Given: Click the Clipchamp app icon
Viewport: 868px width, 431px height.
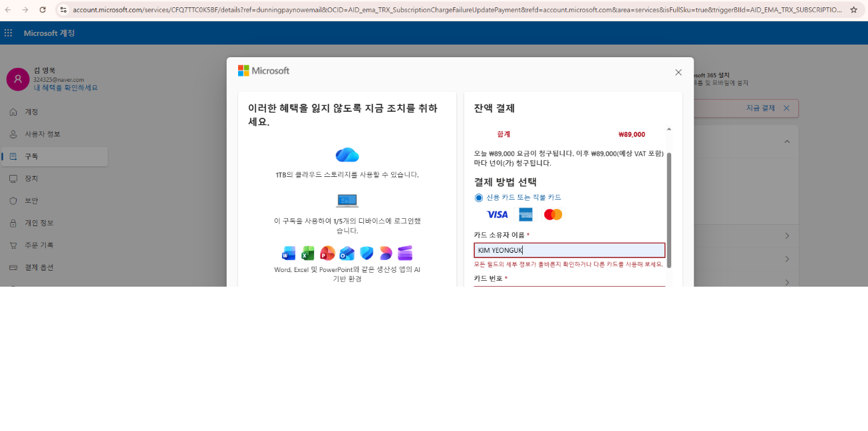Looking at the screenshot, I should click(x=405, y=253).
